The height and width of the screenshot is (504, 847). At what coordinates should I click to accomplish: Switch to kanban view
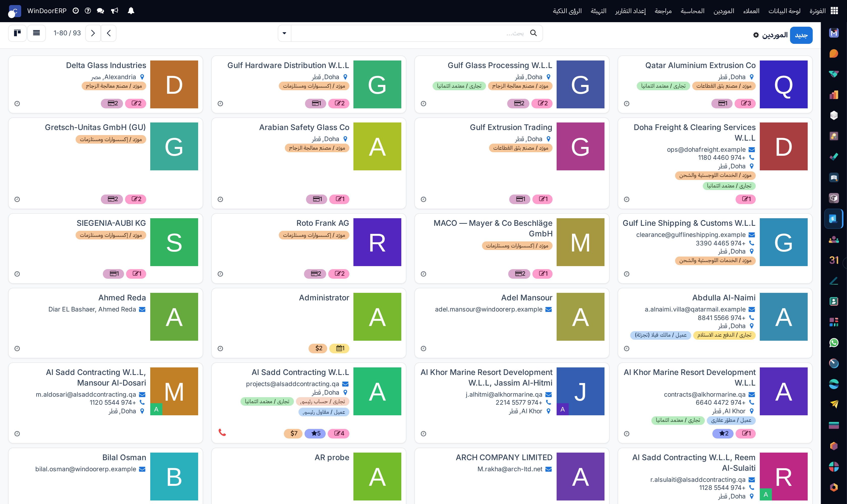coord(17,33)
